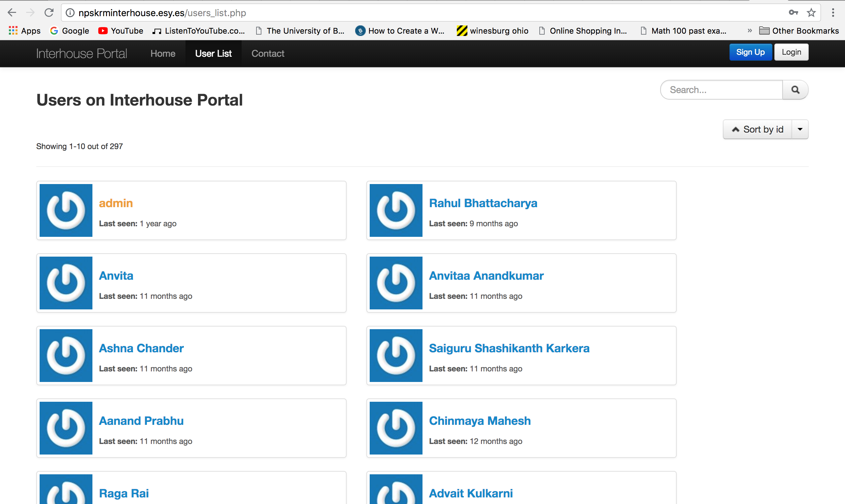Bookmark page with star icon
The height and width of the screenshot is (504, 845).
tap(811, 13)
